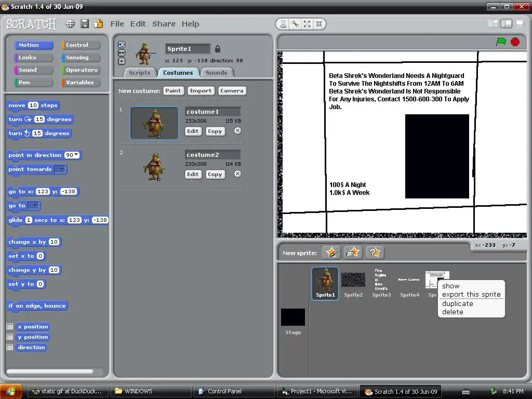Viewport: 532px width, 399px height.
Task: Select the Sound block category
Action: coord(34,70)
